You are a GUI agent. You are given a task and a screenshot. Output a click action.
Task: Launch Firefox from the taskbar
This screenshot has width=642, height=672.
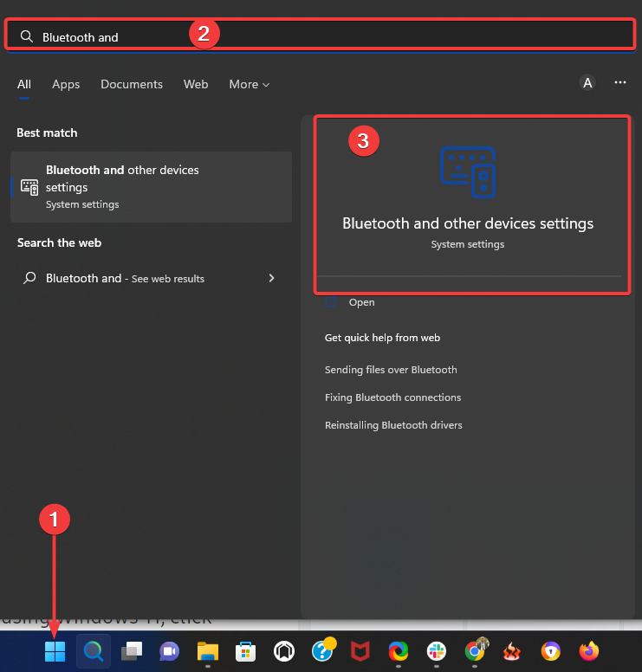coord(589,651)
